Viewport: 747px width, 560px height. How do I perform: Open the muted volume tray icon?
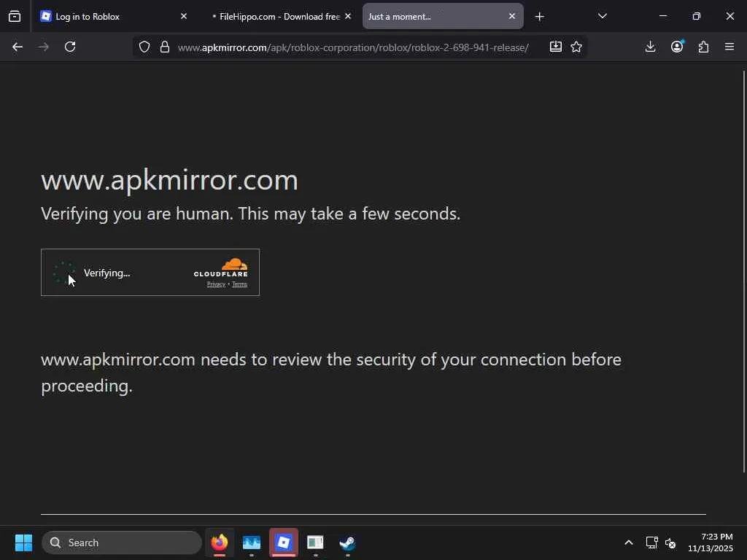click(x=670, y=542)
